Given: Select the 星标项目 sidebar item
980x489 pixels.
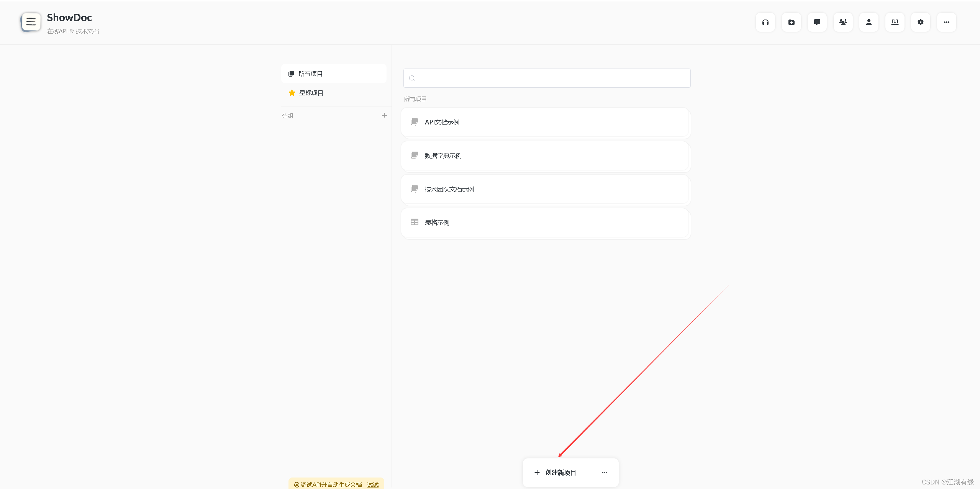Looking at the screenshot, I should pyautogui.click(x=334, y=93).
